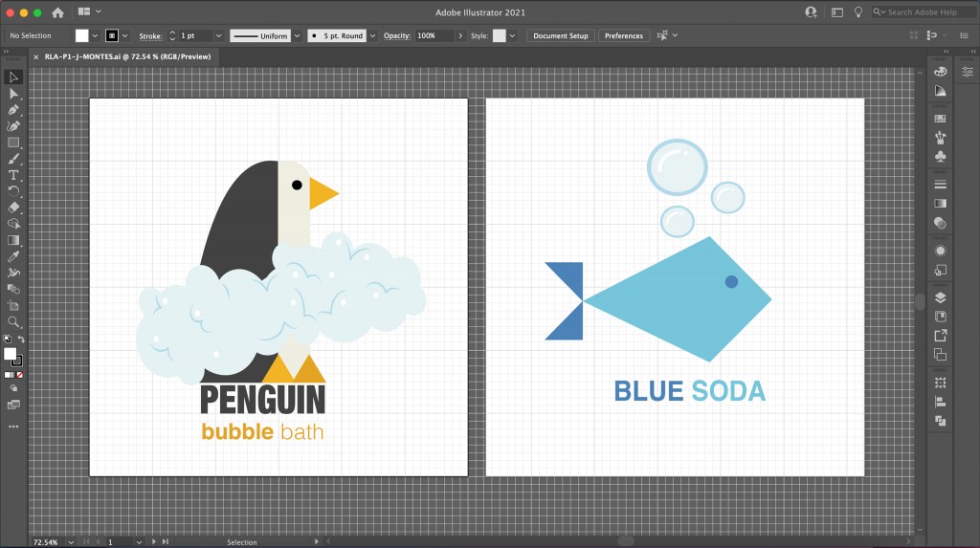The height and width of the screenshot is (548, 980).
Task: Open the arrange documents workspace switcher
Action: 90,12
